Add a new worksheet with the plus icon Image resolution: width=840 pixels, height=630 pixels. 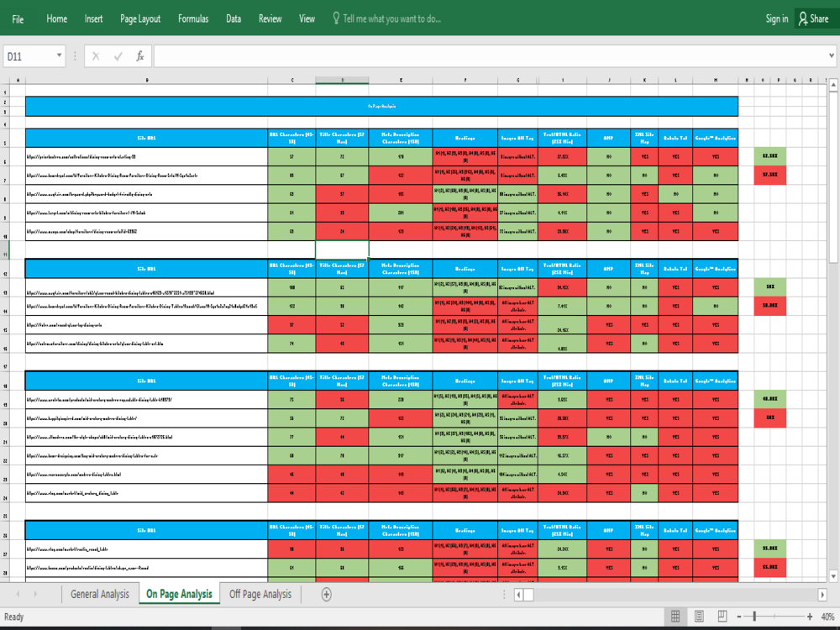(x=324, y=594)
